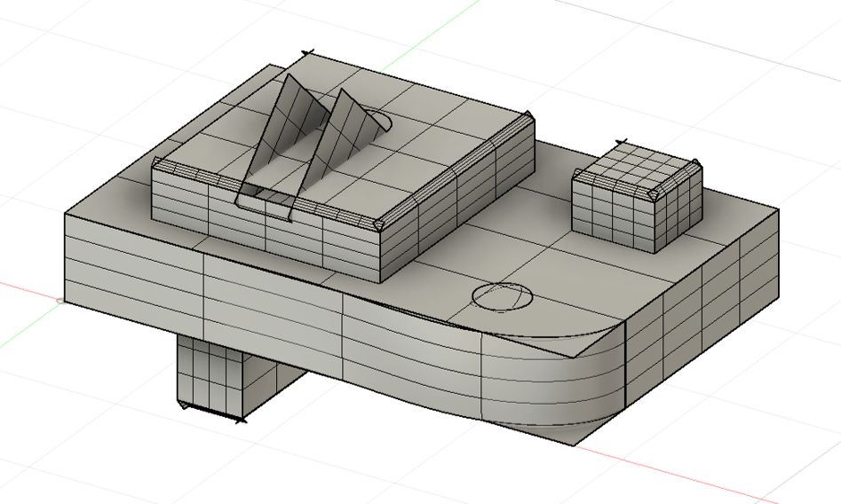Image resolution: width=841 pixels, height=504 pixels.
Task: Click the circle on the base top face
Action: coord(503,295)
